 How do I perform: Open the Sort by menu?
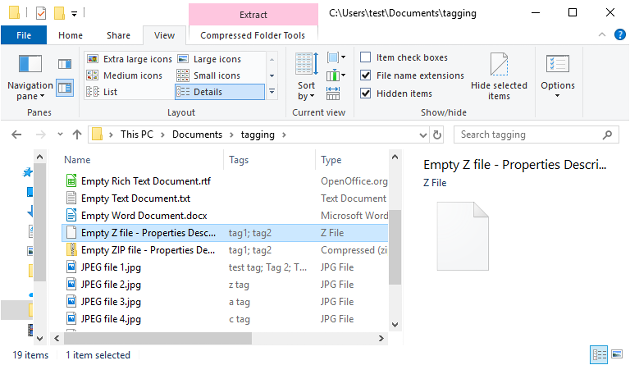306,76
